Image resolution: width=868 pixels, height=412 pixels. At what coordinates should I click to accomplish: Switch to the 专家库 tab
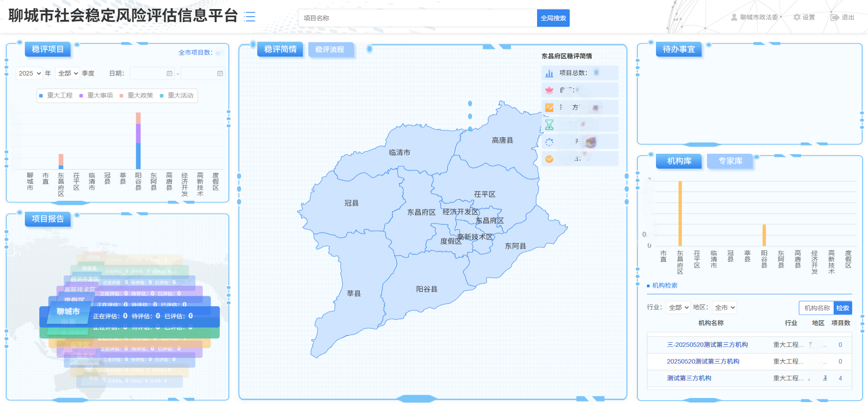coord(730,161)
